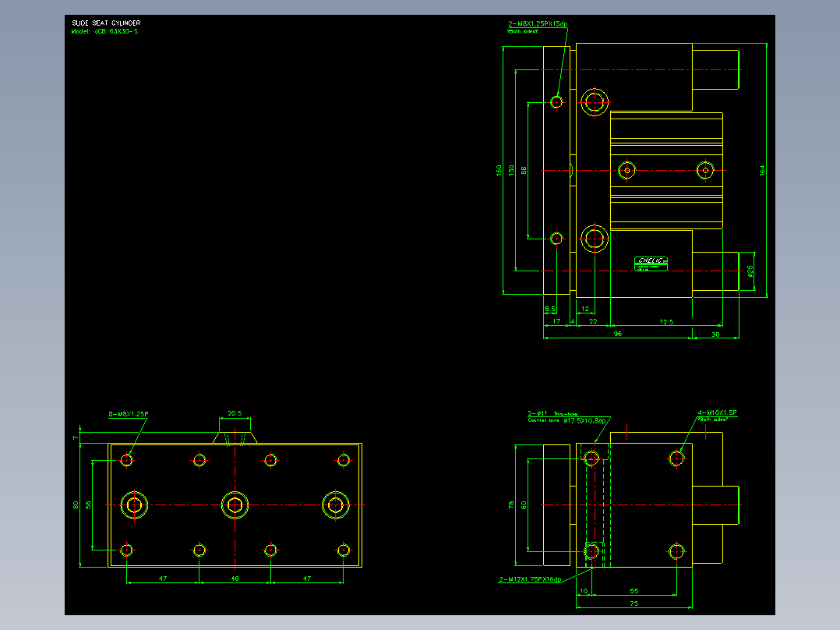840x630 pixels.
Task: Click the "2-ø11 Thru-hole" callout
Action: 553,413
